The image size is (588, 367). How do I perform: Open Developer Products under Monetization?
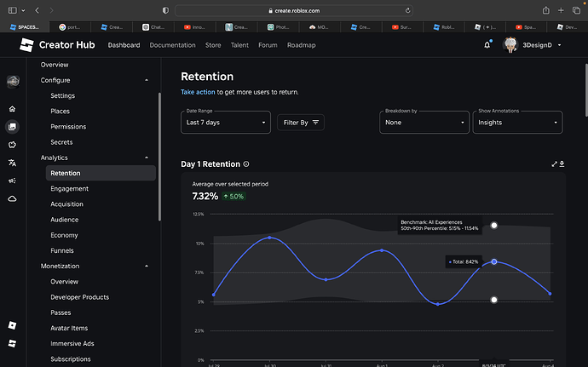click(79, 297)
